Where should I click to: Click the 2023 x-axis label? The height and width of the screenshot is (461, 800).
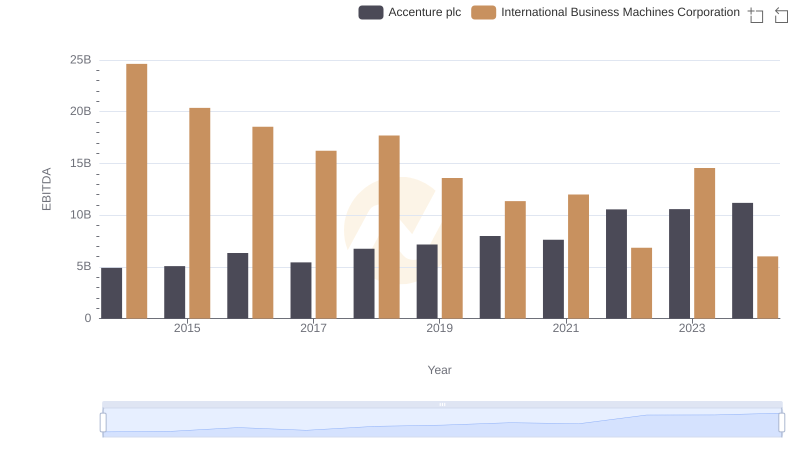coord(692,328)
